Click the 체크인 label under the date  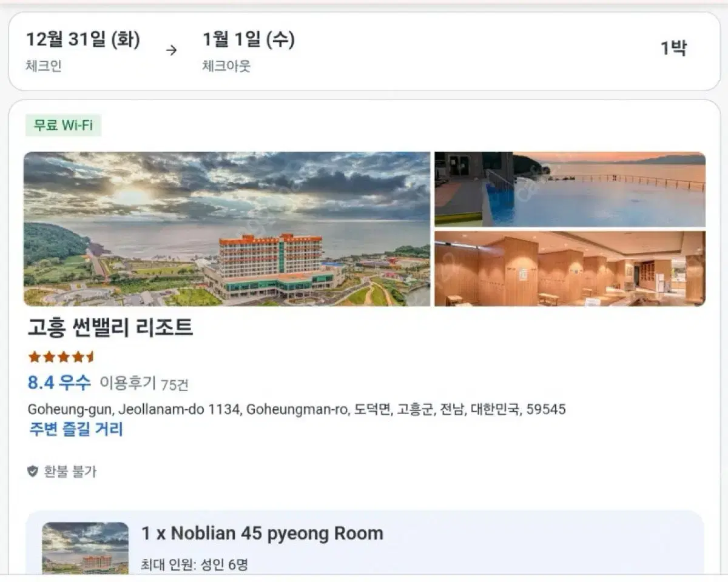tap(44, 66)
